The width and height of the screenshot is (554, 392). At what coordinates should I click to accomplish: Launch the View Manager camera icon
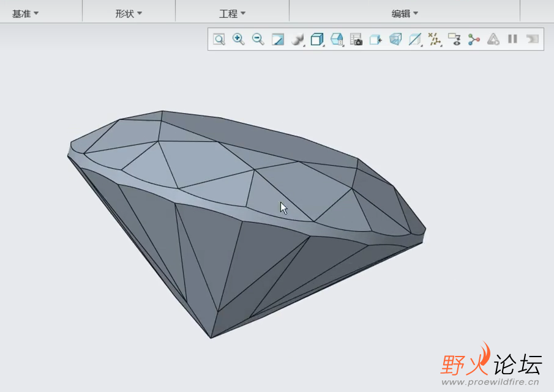point(356,39)
